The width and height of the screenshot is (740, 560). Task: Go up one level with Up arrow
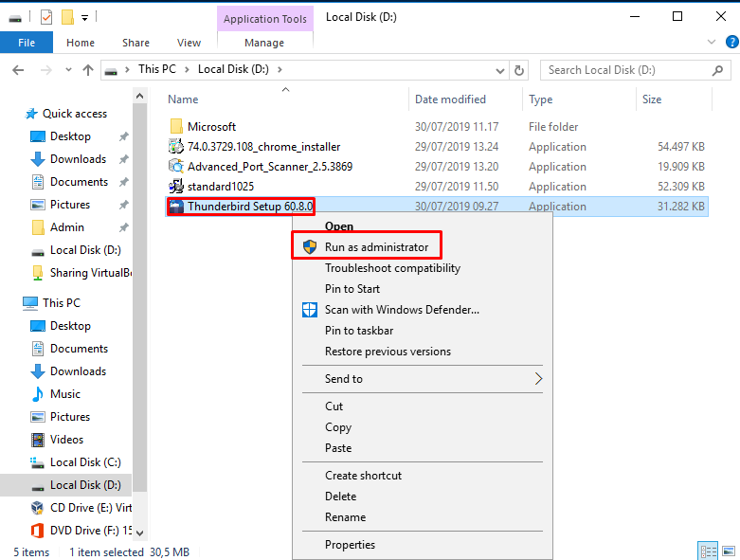tap(88, 70)
